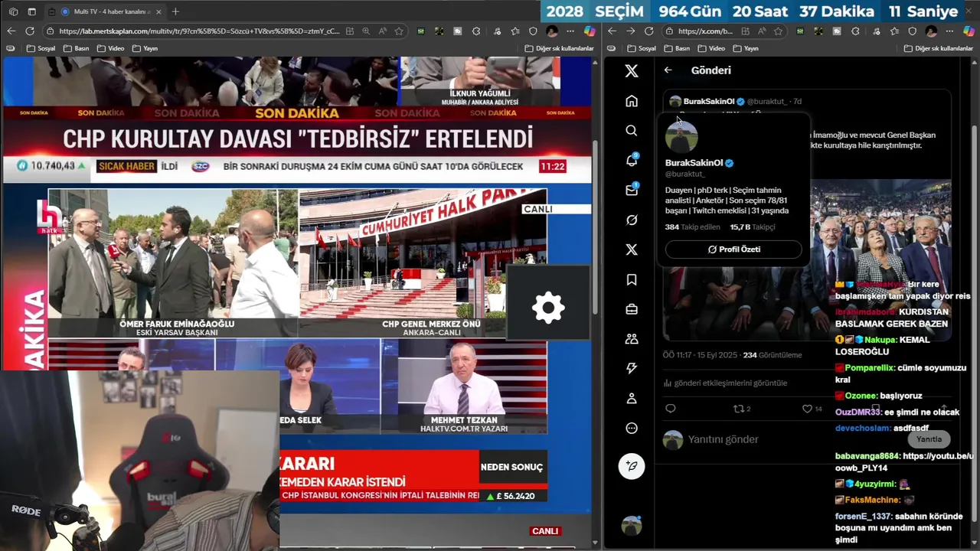Open Messages envelope in X sidebar

(632, 190)
